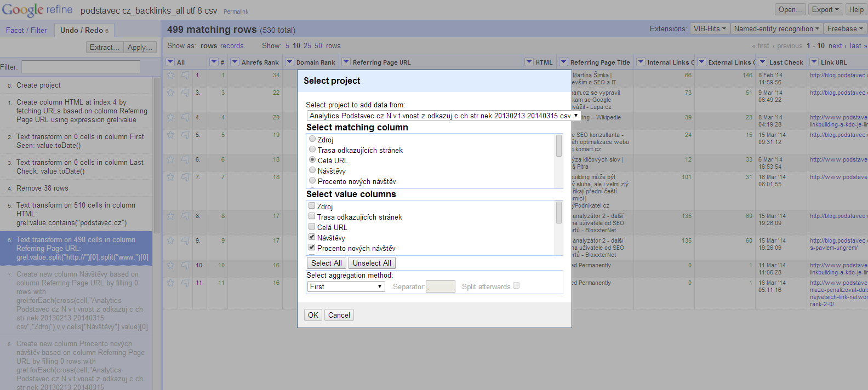Star row 1 in the data grid
This screenshot has width=868, height=390.
(170, 76)
